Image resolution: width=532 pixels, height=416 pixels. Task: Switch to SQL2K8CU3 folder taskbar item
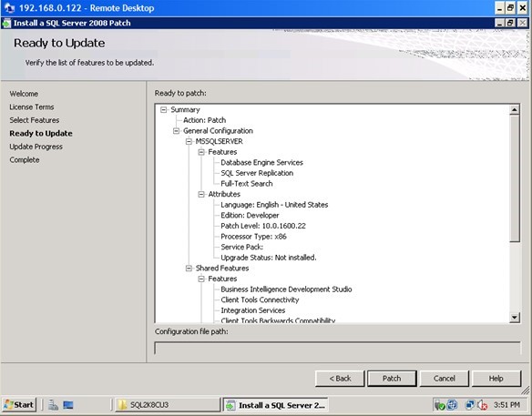pos(167,405)
